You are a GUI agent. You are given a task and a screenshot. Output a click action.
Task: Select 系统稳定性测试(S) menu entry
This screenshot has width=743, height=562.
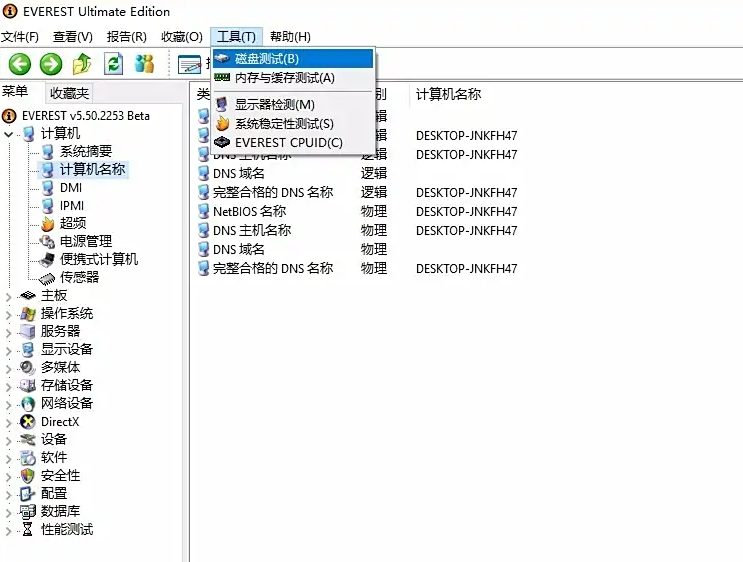(x=293, y=124)
